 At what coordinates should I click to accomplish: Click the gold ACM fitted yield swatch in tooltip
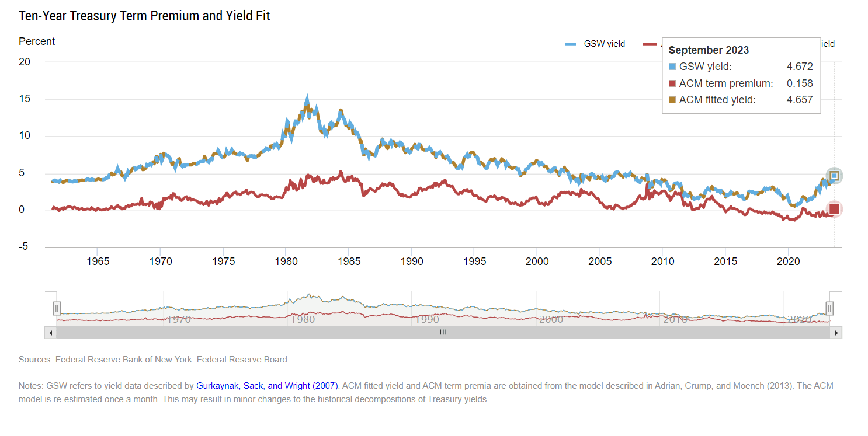[x=673, y=100]
